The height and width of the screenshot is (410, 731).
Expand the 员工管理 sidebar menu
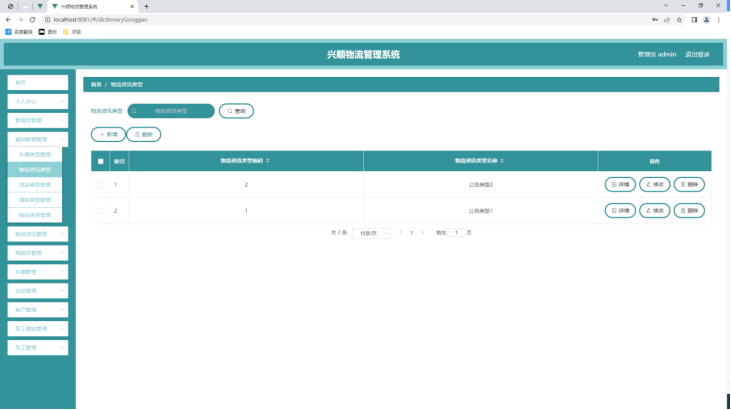point(38,347)
